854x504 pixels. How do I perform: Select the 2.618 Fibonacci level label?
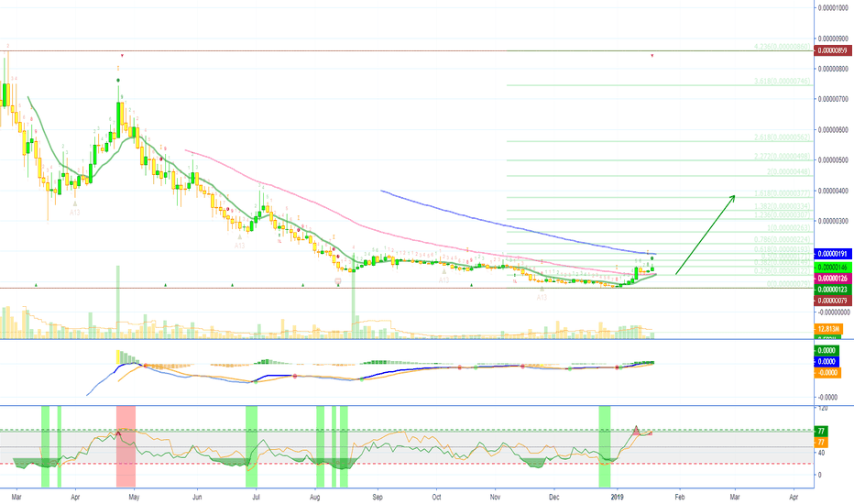pos(783,137)
